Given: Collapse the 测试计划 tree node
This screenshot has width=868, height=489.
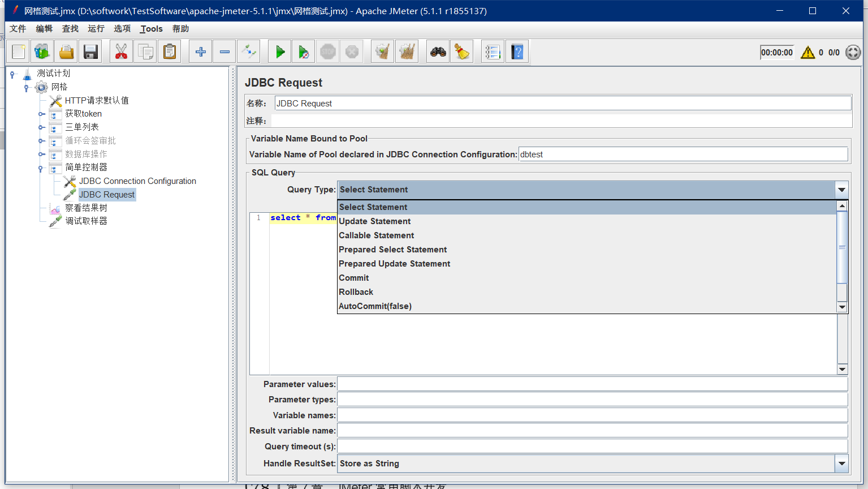Looking at the screenshot, I should (x=13, y=74).
